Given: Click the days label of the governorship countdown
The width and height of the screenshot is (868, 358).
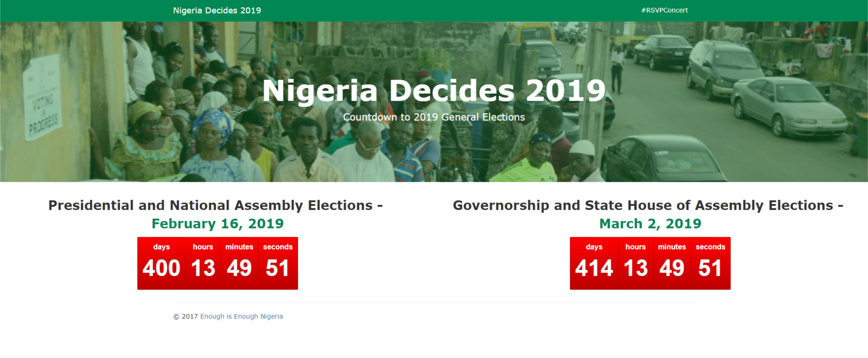Looking at the screenshot, I should [x=594, y=247].
